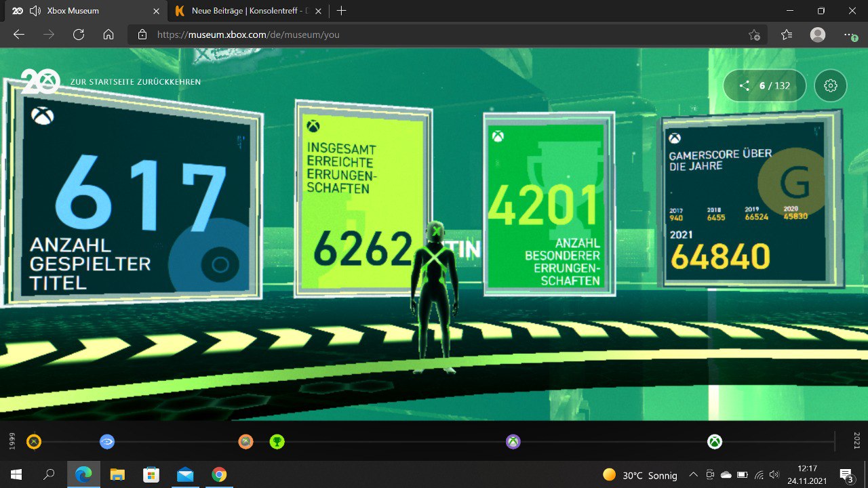868x488 pixels.
Task: Switch to the Neue Beiträge Konsolentreff tab
Action: click(x=248, y=11)
